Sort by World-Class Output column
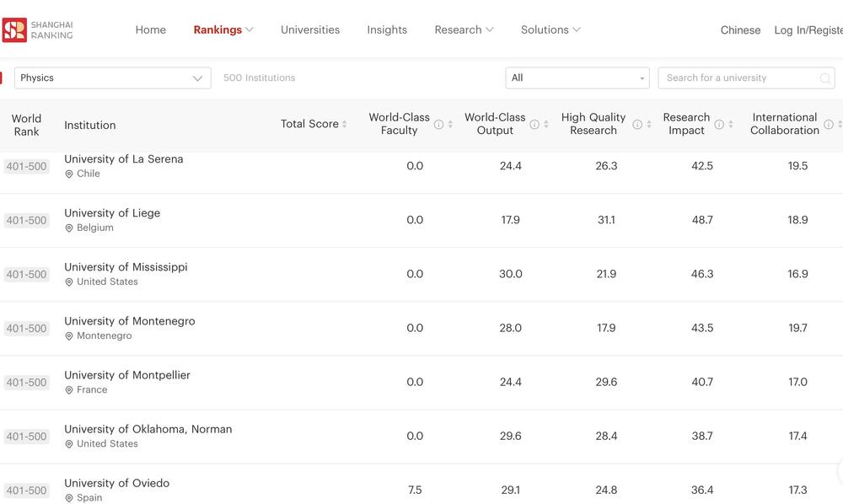Screen dimensions: 843x504 click(546, 125)
